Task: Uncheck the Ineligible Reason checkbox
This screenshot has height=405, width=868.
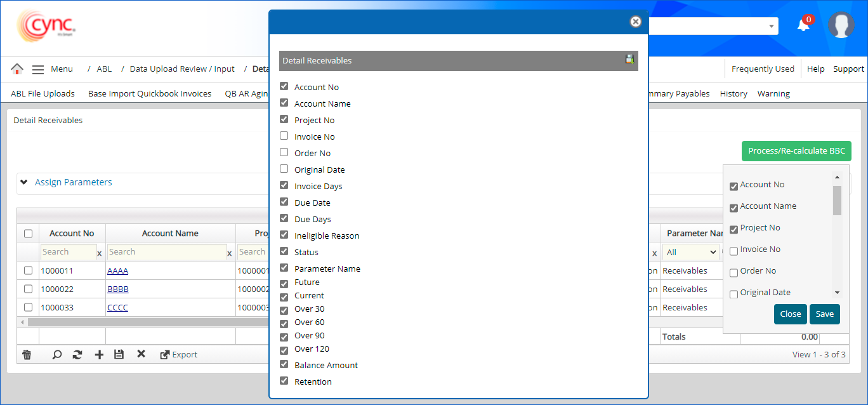Action: click(284, 235)
